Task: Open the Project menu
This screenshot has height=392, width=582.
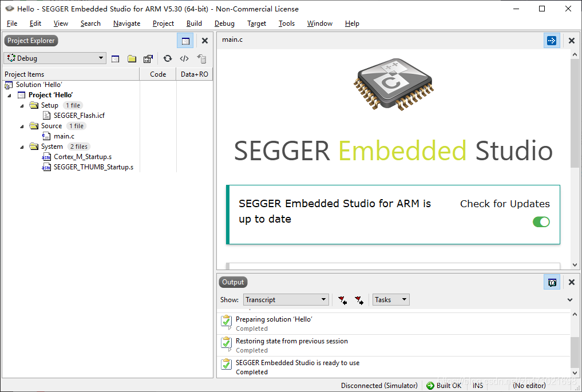Action: [x=163, y=23]
